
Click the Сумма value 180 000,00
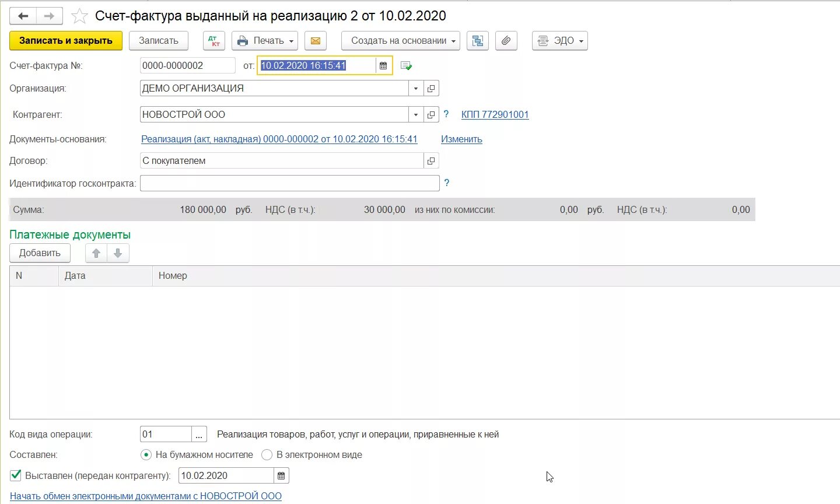203,210
